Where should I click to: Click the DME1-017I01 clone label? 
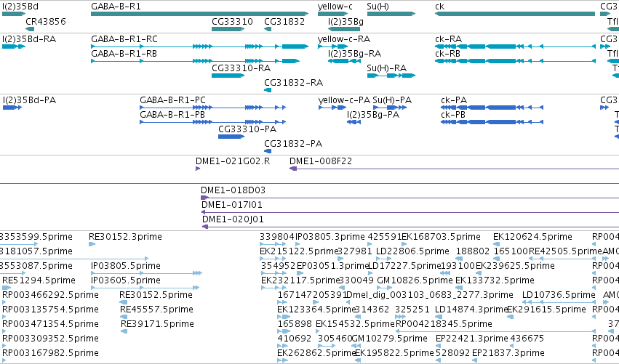pyautogui.click(x=232, y=205)
